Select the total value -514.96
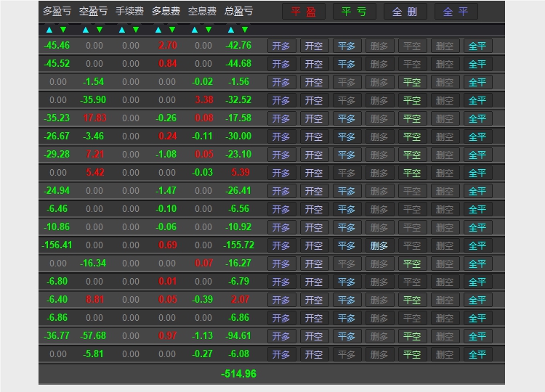This screenshot has width=545, height=392. click(x=238, y=374)
